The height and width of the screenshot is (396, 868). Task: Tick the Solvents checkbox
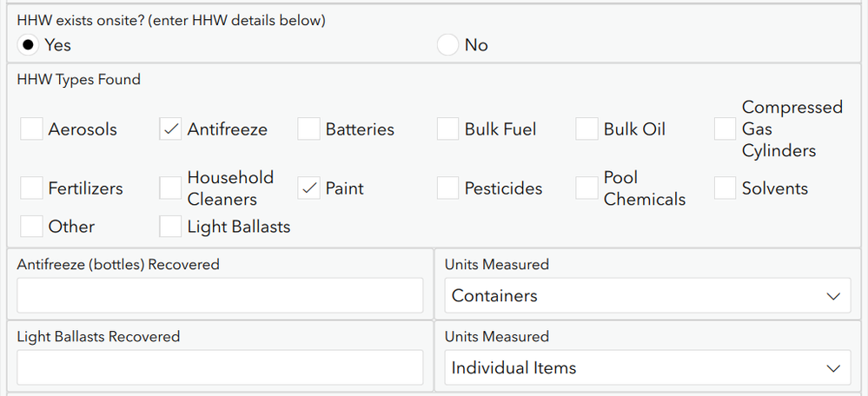coord(726,188)
